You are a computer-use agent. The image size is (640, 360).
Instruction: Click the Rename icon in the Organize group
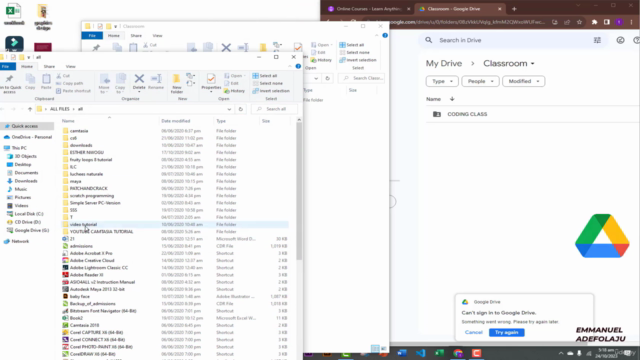[x=156, y=81]
